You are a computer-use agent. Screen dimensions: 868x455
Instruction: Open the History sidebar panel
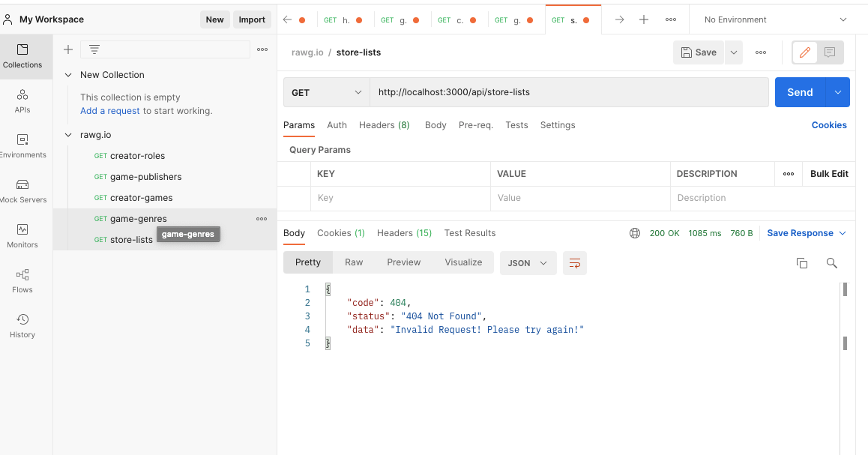tap(22, 326)
